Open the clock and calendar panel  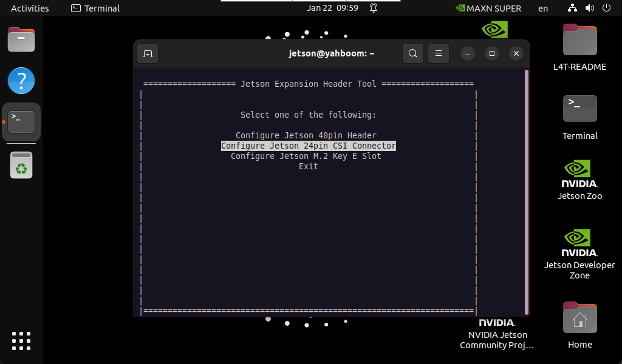332,8
